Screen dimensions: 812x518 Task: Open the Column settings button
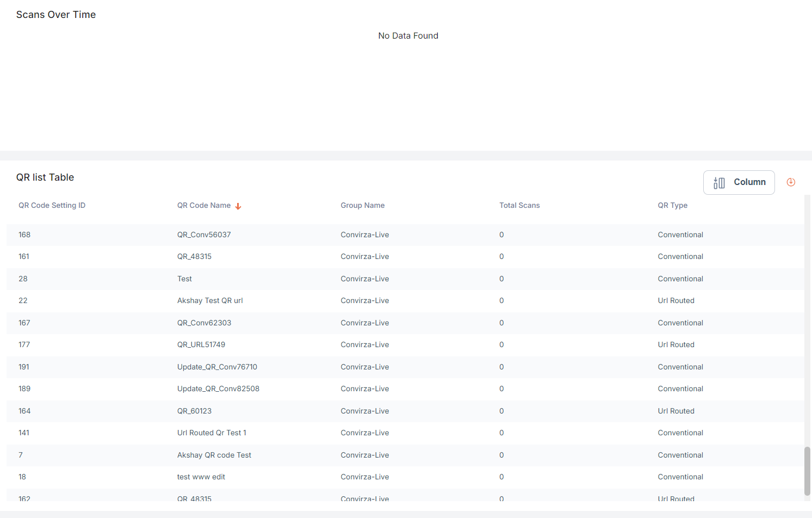(739, 182)
